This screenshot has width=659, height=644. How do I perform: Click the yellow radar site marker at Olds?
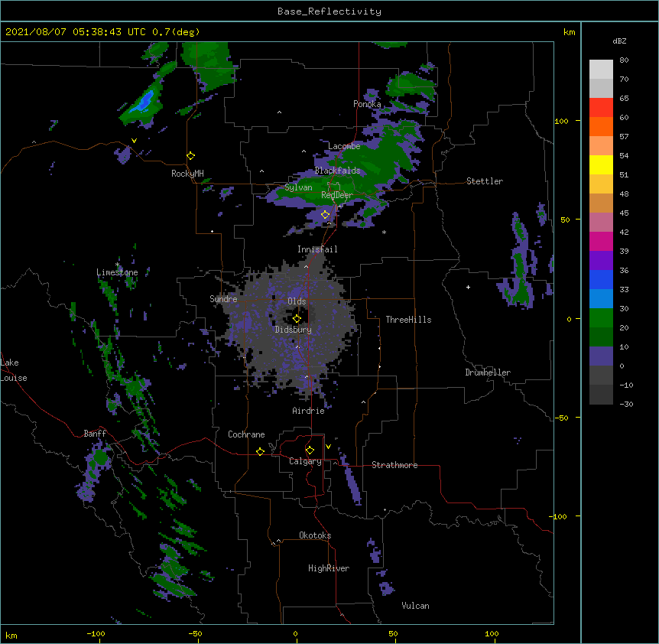point(297,318)
